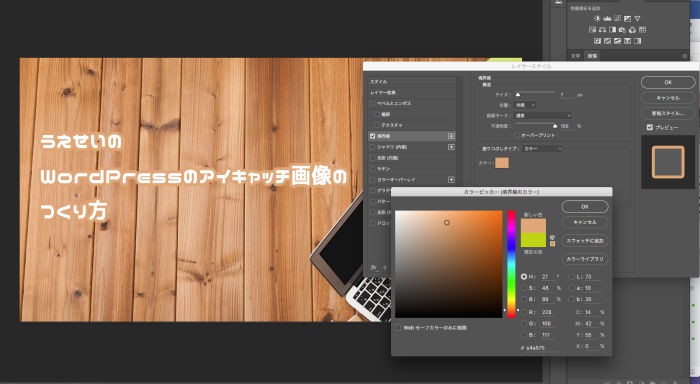Open panel menu icon beside 段落 tab
Screen dimensions: 700x384
tap(685, 56)
